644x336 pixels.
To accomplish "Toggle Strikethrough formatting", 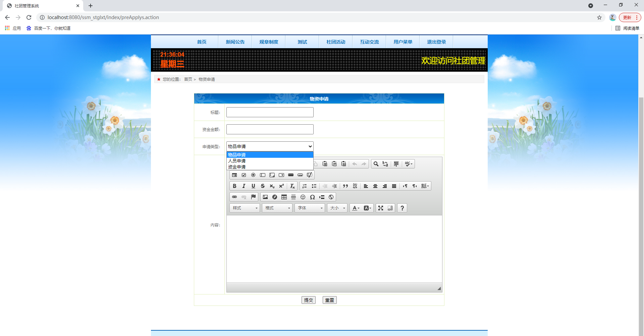I will [263, 186].
